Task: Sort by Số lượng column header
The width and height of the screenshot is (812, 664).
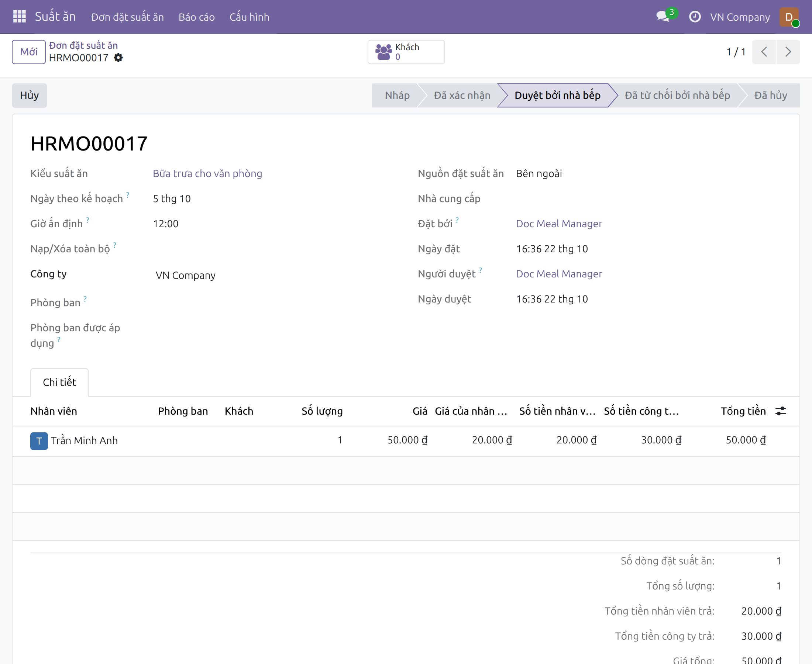Action: click(322, 411)
